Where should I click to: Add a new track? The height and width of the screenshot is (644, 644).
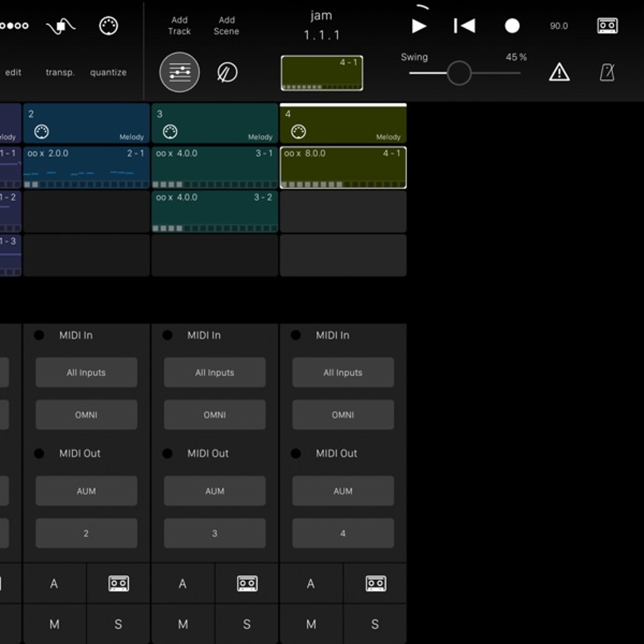[179, 26]
